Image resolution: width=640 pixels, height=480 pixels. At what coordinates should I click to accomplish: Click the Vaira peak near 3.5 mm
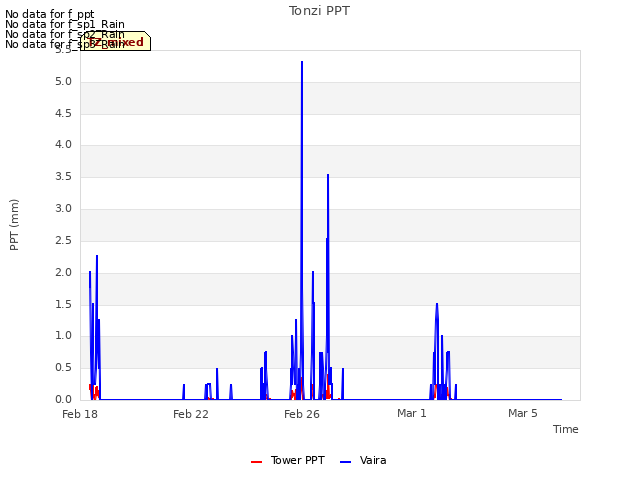coord(328,176)
